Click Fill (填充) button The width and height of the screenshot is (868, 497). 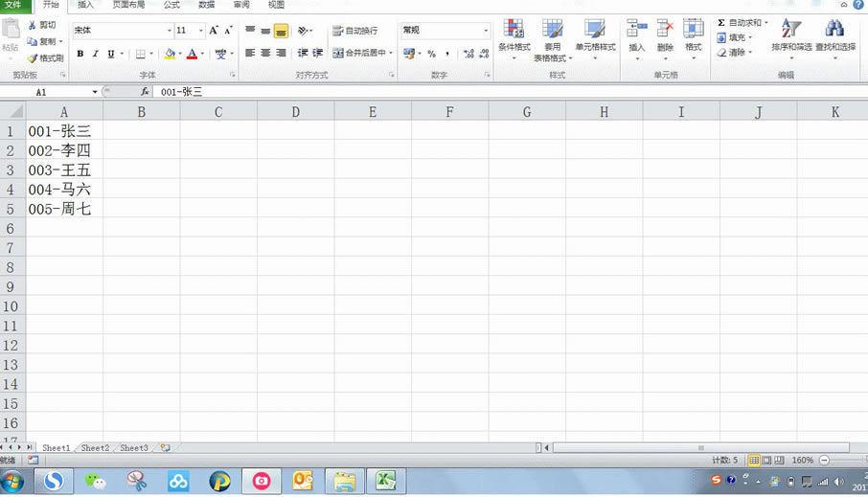coord(735,37)
